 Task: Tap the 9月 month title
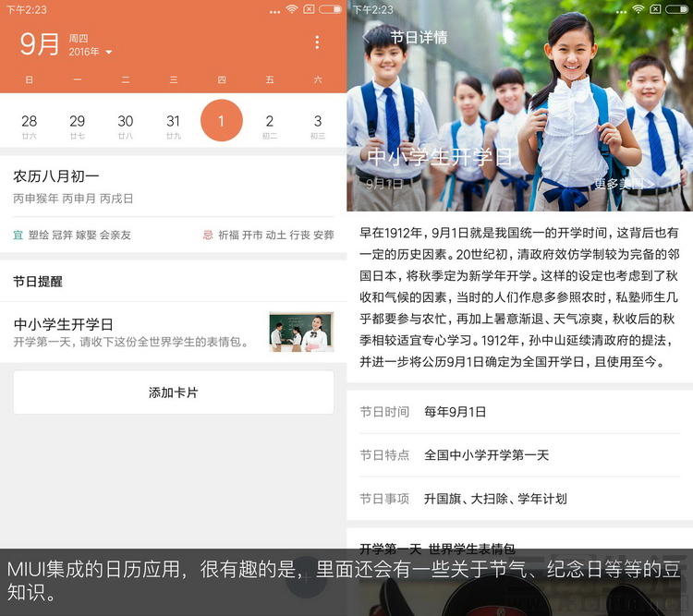point(40,43)
